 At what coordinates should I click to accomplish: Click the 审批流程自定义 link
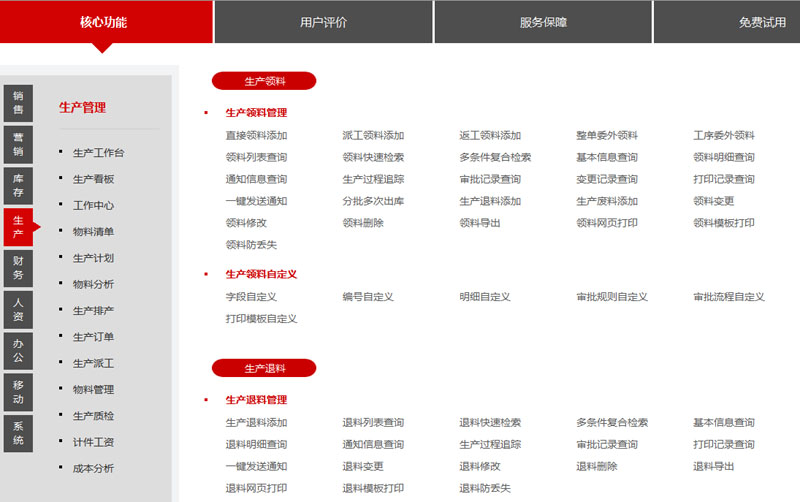tap(728, 297)
